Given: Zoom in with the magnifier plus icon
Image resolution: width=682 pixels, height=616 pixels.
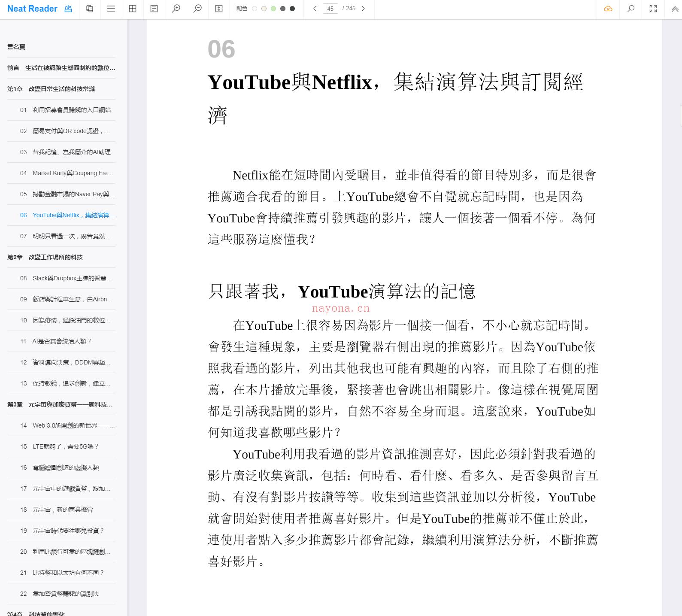Looking at the screenshot, I should pos(176,9).
